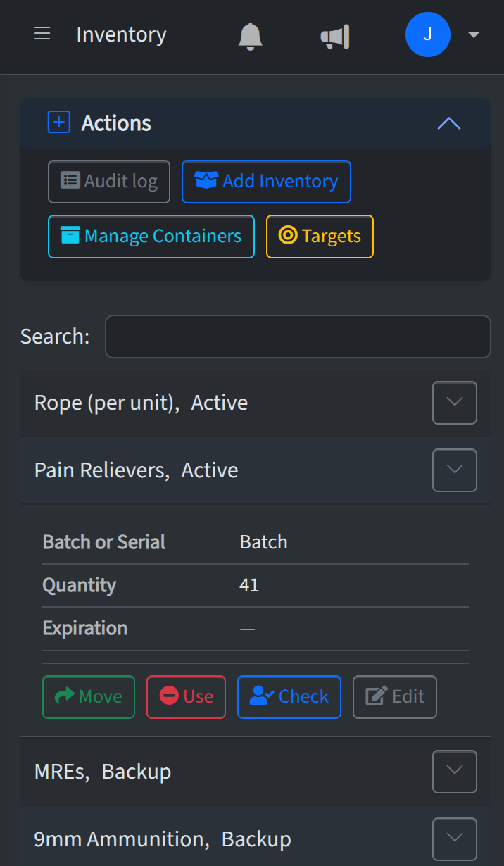
Task: Collapse the Actions panel
Action: point(448,123)
